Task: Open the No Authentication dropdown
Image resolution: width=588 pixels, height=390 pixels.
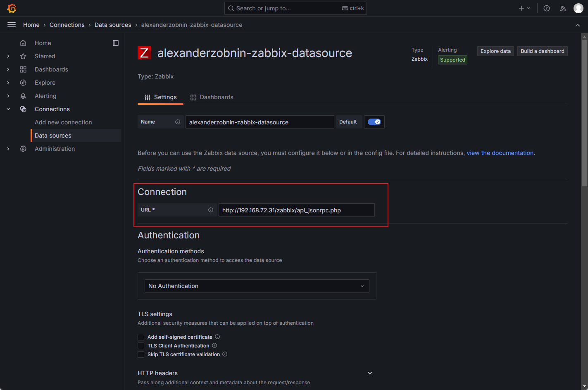Action: (x=257, y=286)
